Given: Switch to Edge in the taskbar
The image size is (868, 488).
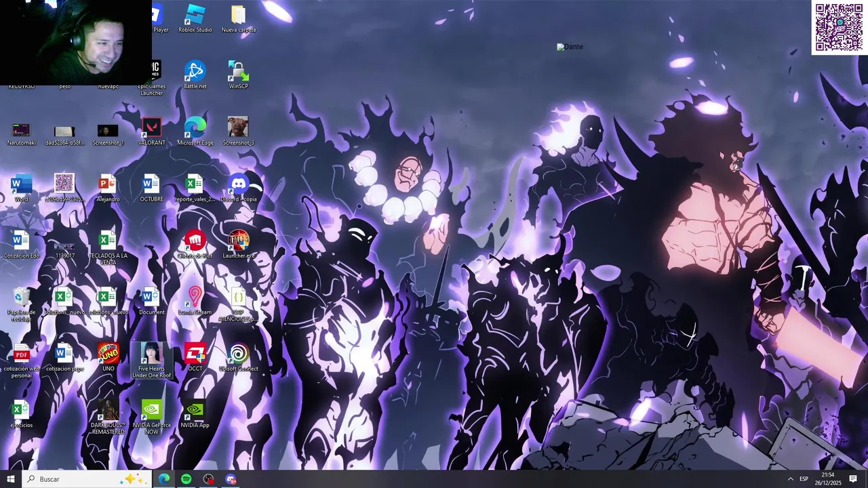Looking at the screenshot, I should [164, 479].
